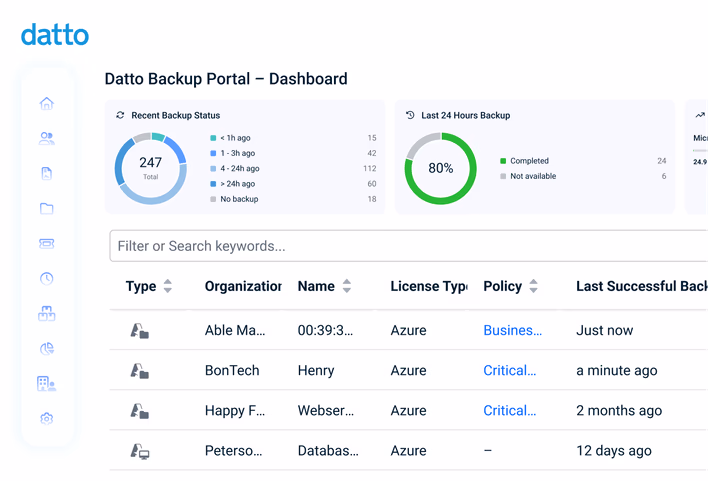Screen dimensions: 708x481
Task: Click the 'Databas...' name cell
Action: 328,451
